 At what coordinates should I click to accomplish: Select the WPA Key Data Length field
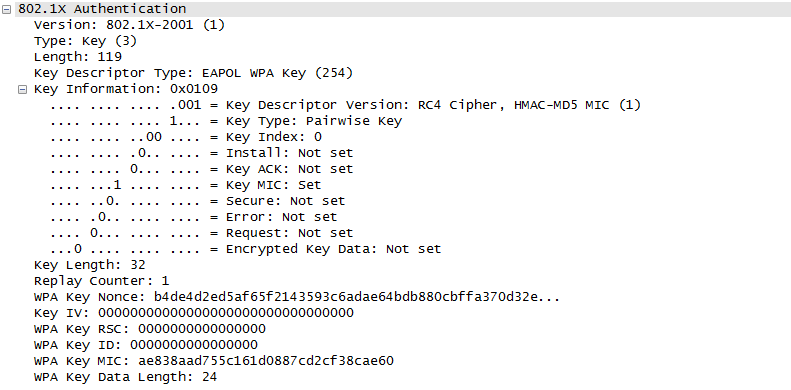point(126,377)
